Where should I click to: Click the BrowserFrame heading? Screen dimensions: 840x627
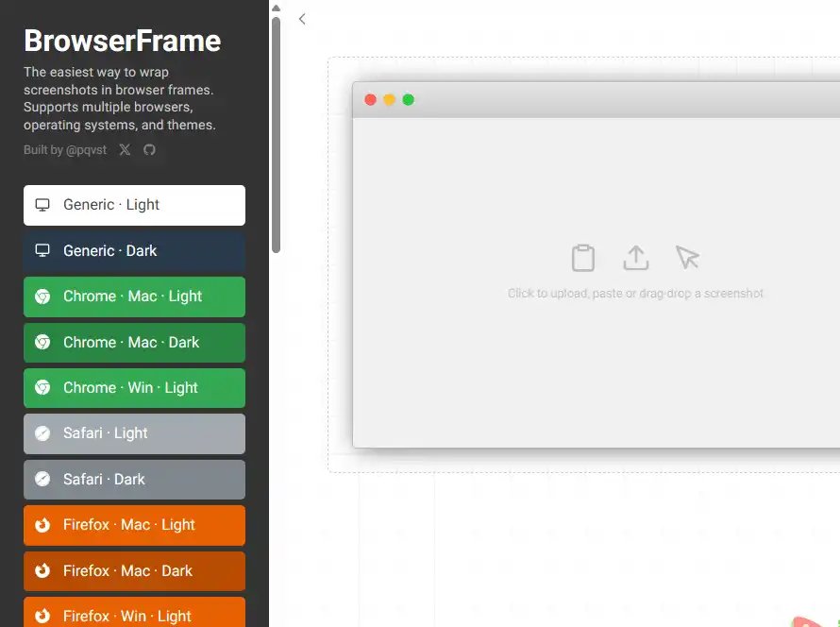click(x=122, y=41)
